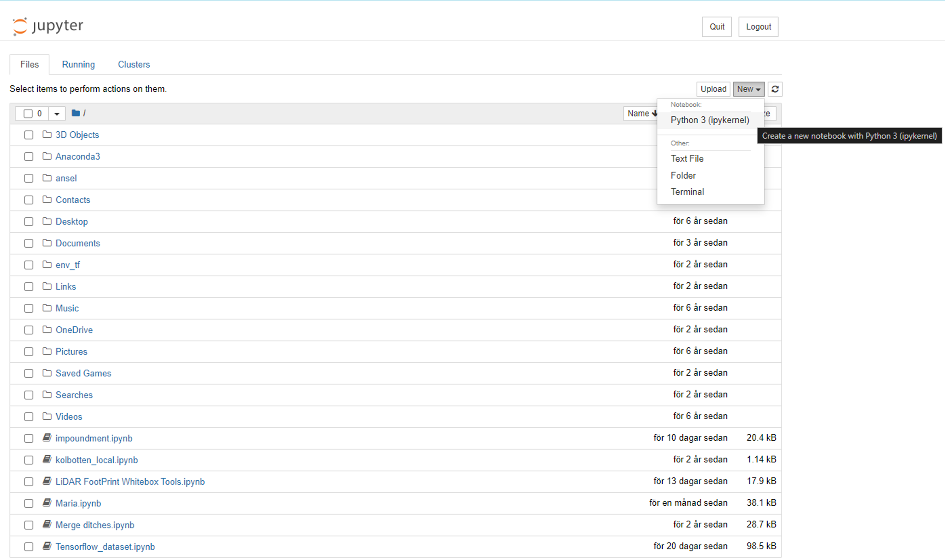Expand the selection type dropdown arrow
The image size is (945, 560).
56,114
